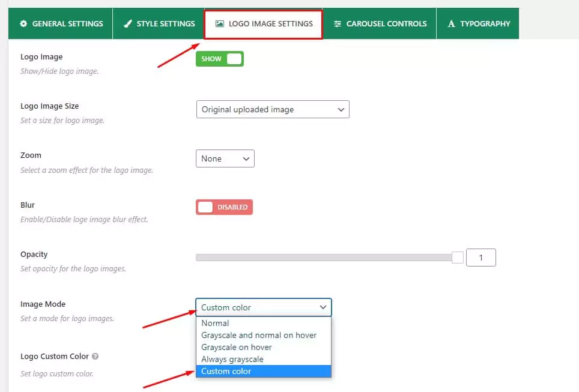Image resolution: width=579 pixels, height=392 pixels.
Task: Pick the Grayscale on hover option
Action: click(236, 347)
